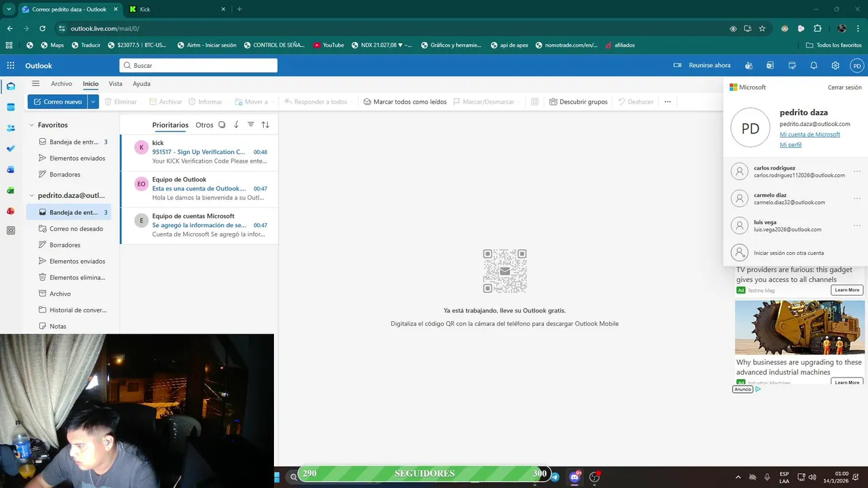Viewport: 868px width, 488px height.
Task: Open the Archivo menu tab
Action: (61, 84)
